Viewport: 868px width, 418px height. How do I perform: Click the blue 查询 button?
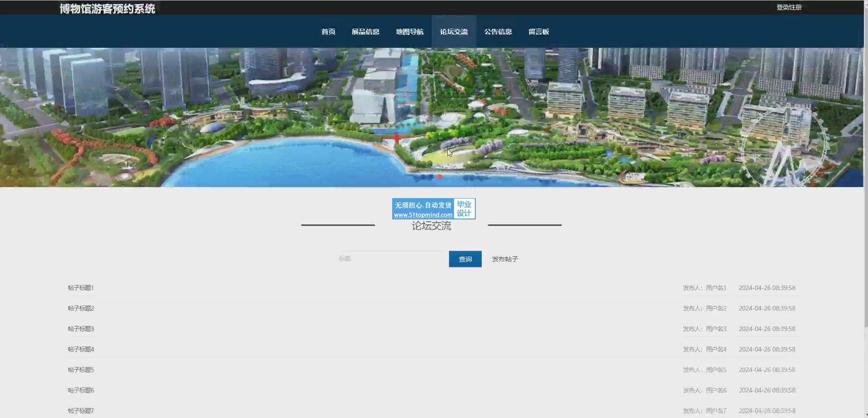tap(465, 259)
